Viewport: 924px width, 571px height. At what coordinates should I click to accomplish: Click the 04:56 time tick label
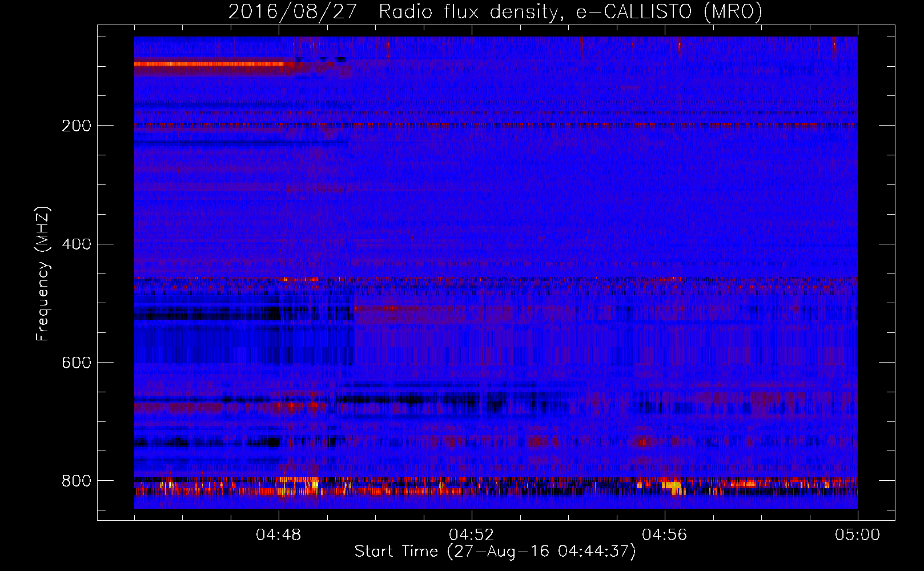[665, 535]
